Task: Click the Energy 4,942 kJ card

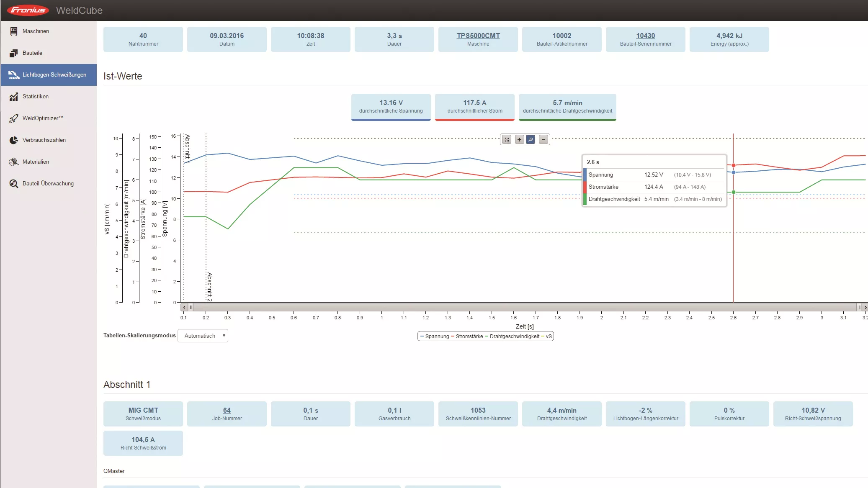Action: (729, 39)
